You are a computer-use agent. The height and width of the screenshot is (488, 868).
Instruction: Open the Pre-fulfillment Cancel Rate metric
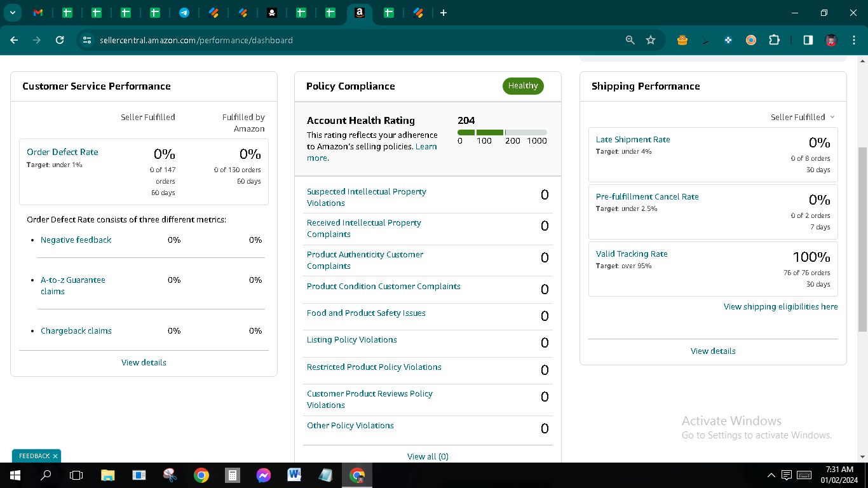click(648, 196)
